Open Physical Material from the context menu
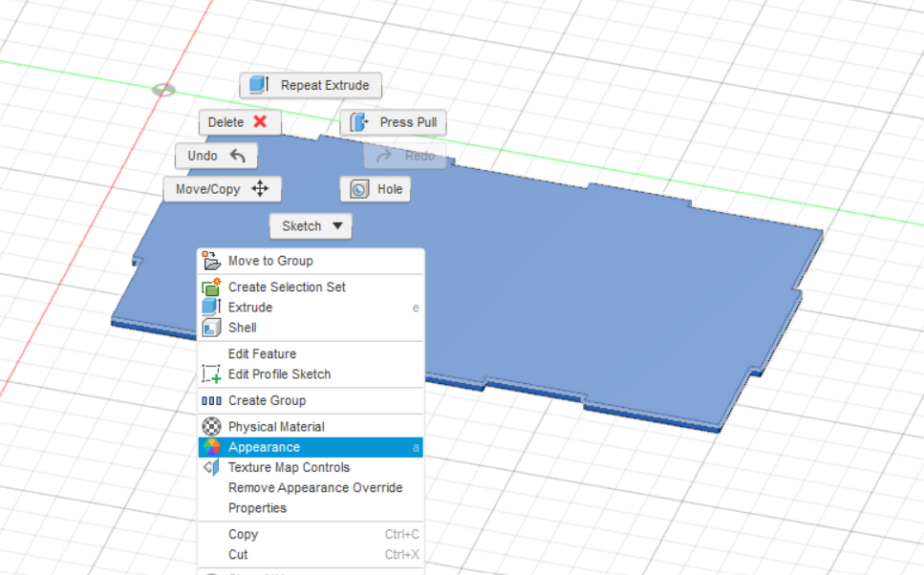 point(311,427)
